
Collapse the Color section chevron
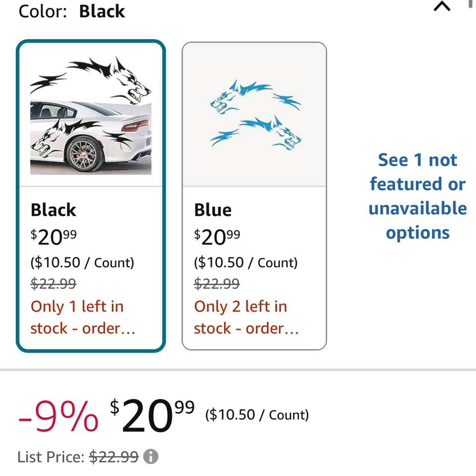pyautogui.click(x=442, y=7)
